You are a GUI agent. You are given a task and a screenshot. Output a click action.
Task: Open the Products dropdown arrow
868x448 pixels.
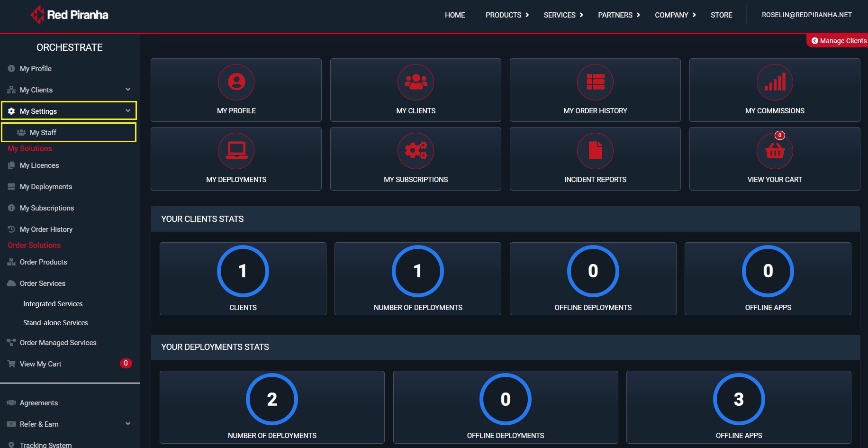tap(527, 15)
